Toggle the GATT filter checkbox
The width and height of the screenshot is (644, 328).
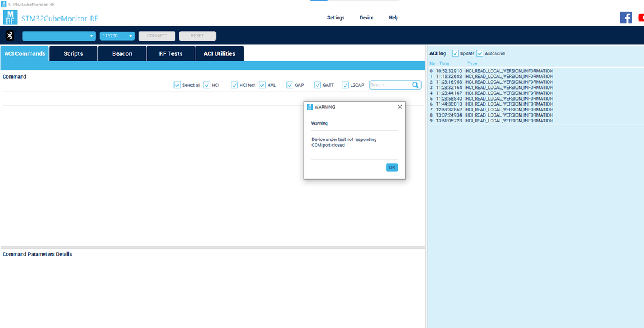pos(317,85)
